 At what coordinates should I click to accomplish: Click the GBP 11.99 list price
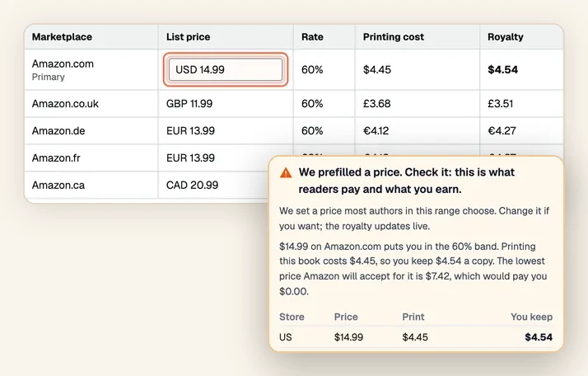(189, 104)
